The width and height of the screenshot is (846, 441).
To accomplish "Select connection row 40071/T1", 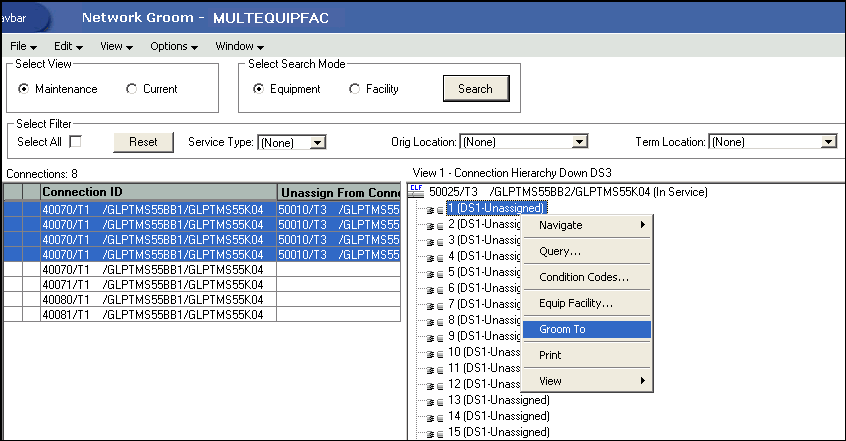I will (x=202, y=284).
